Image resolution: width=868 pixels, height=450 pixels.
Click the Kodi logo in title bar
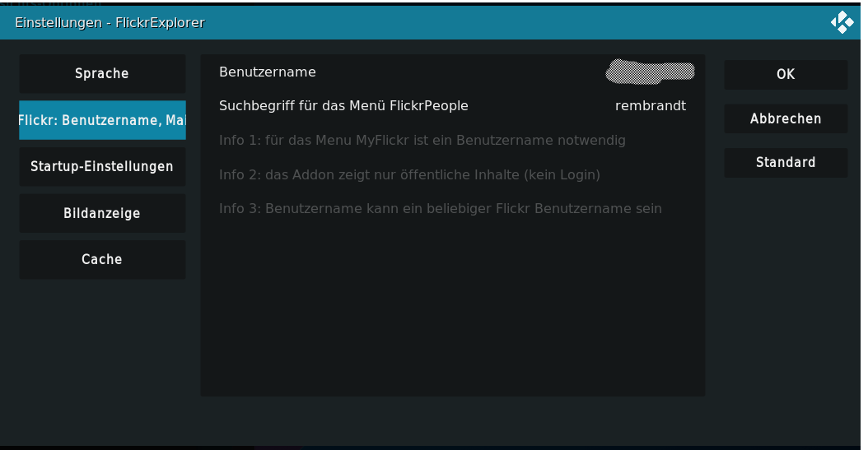(x=842, y=23)
